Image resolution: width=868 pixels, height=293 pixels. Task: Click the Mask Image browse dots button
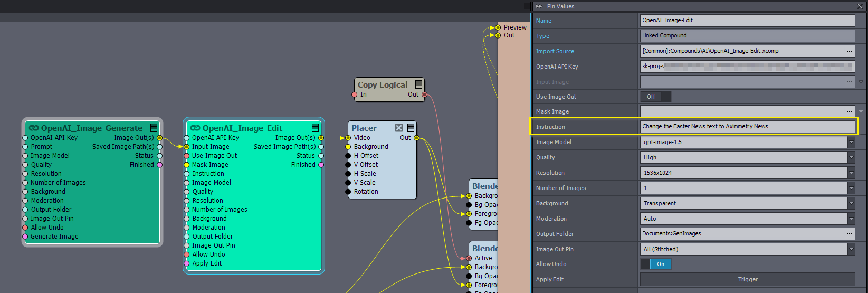click(x=849, y=111)
